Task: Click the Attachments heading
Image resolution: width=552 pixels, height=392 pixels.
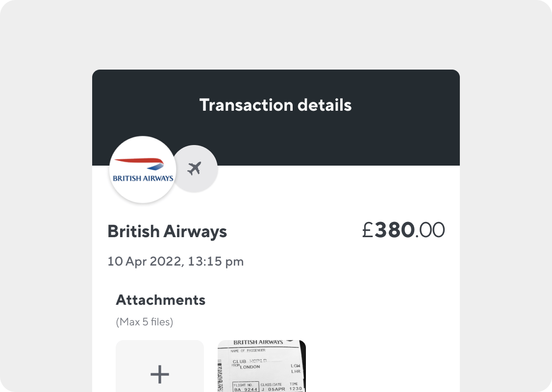Action: pyautogui.click(x=160, y=300)
